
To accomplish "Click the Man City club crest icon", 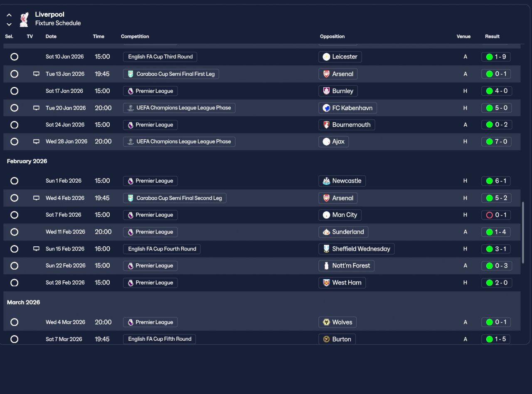I will click(x=327, y=215).
